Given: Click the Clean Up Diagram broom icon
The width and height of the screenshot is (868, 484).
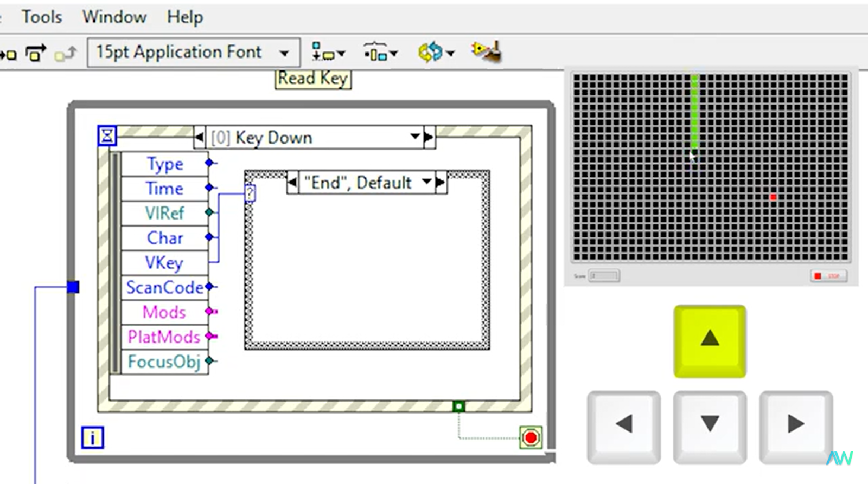Looking at the screenshot, I should pos(486,52).
